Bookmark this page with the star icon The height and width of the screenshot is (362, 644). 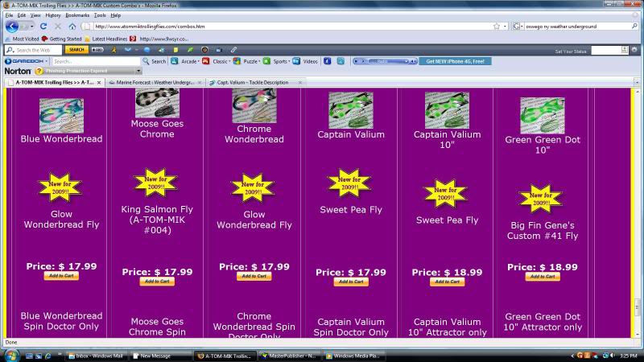[497, 26]
